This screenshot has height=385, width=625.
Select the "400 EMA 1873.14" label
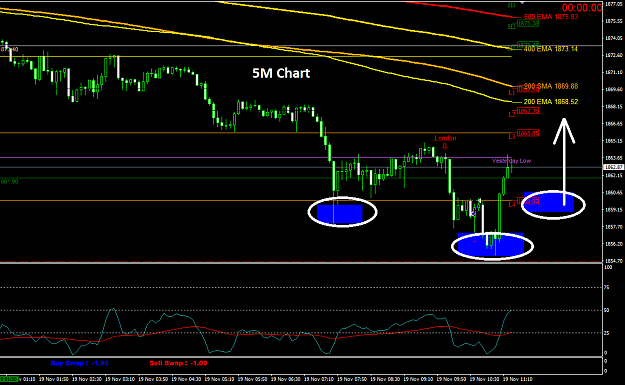[x=550, y=49]
